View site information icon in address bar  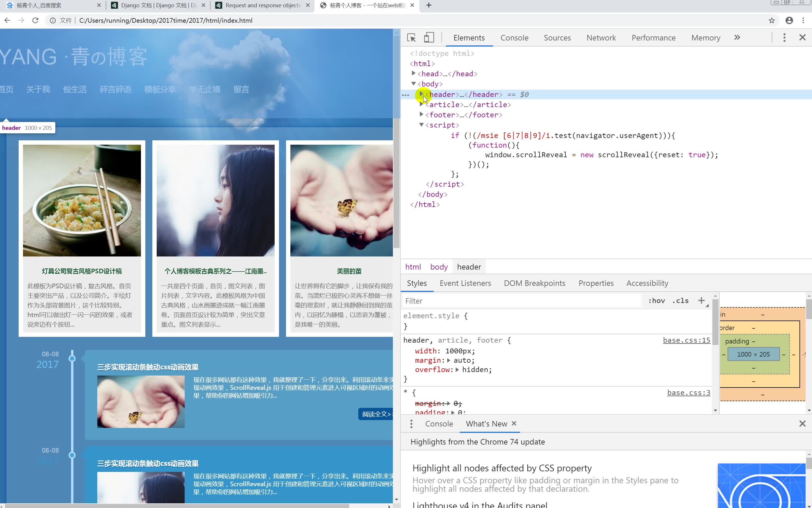tap(53, 20)
